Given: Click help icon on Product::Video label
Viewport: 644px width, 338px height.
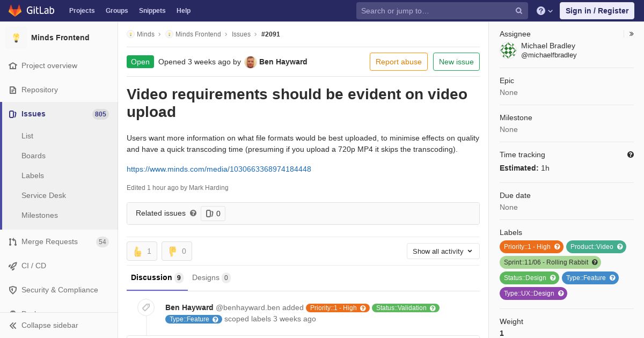Looking at the screenshot, I should click(x=620, y=247).
